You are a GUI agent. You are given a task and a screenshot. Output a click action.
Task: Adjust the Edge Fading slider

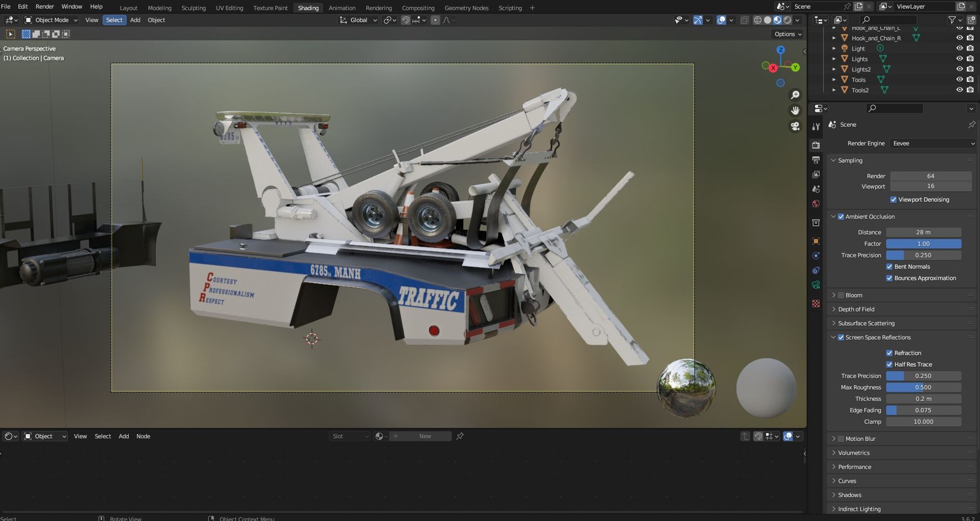pos(923,410)
